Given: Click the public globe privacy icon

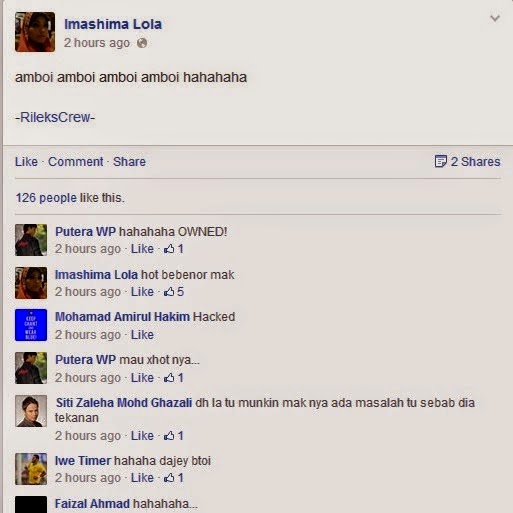Looking at the screenshot, I should pos(142,43).
